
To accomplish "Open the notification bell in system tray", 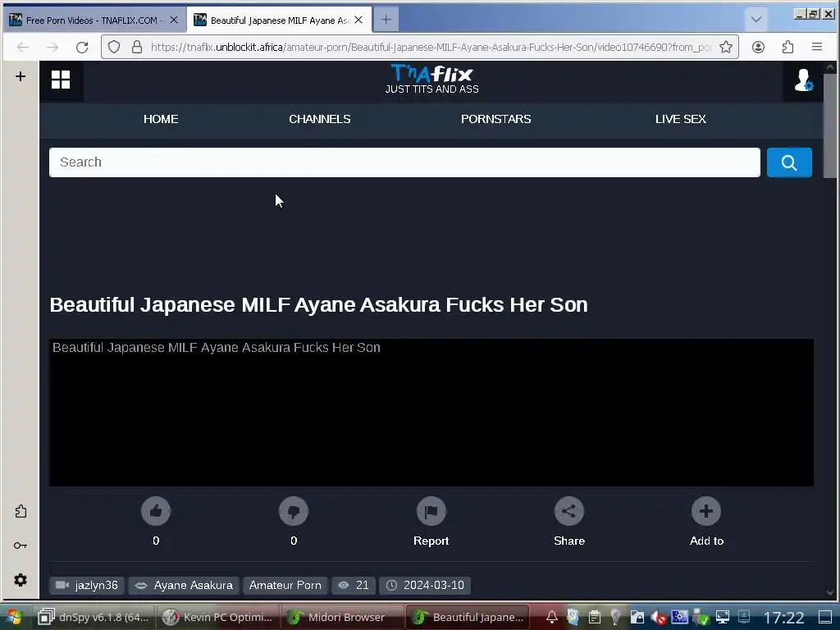I will 552,617.
